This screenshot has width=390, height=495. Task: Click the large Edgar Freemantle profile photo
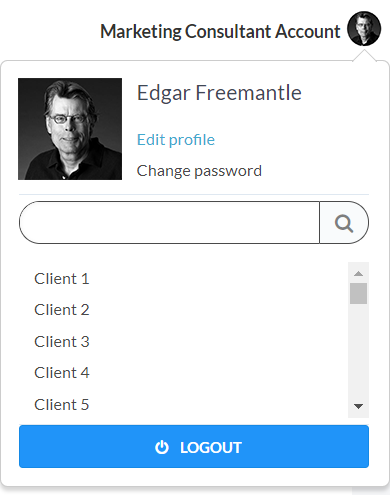point(70,129)
